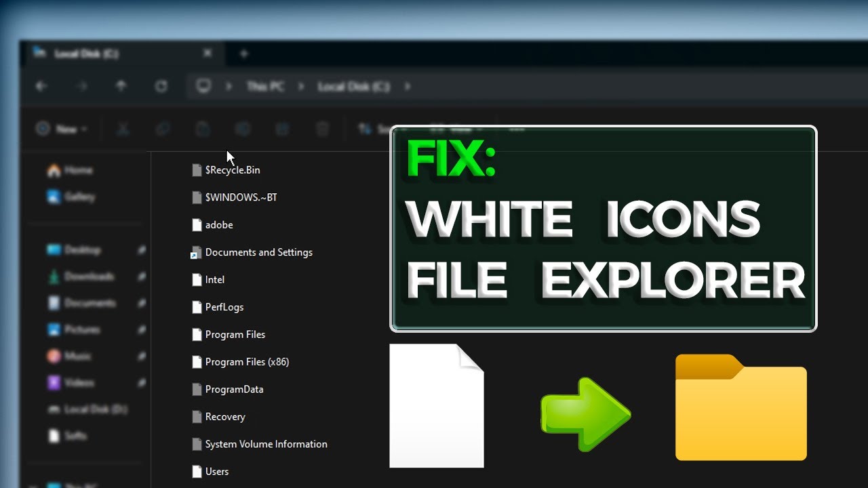
Task: Click the Forward navigation arrow
Action: [81, 86]
